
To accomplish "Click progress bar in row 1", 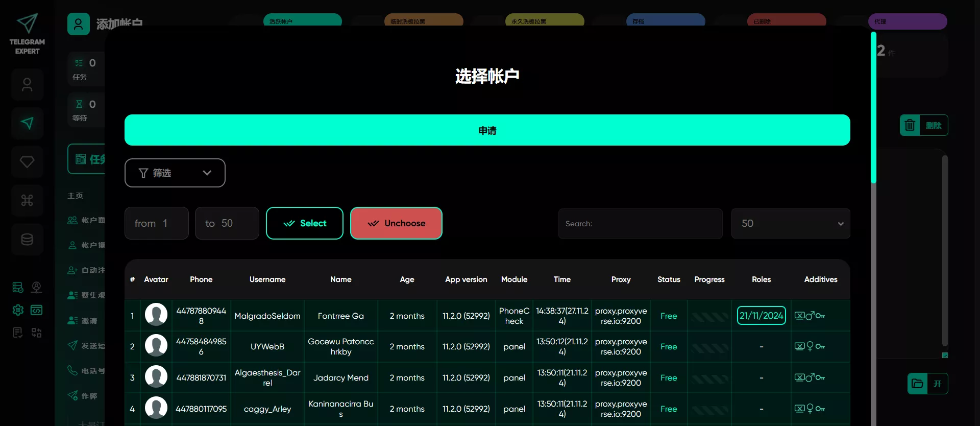I will (x=709, y=317).
